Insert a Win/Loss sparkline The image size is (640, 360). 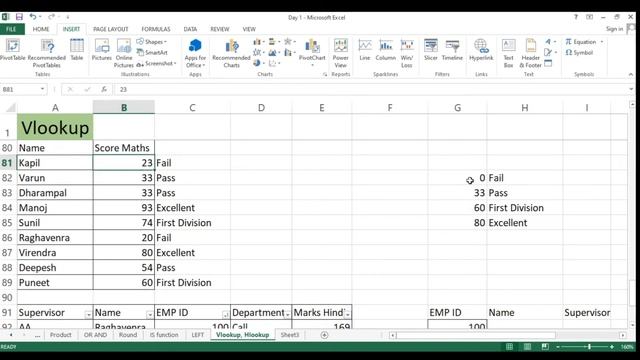tap(407, 53)
